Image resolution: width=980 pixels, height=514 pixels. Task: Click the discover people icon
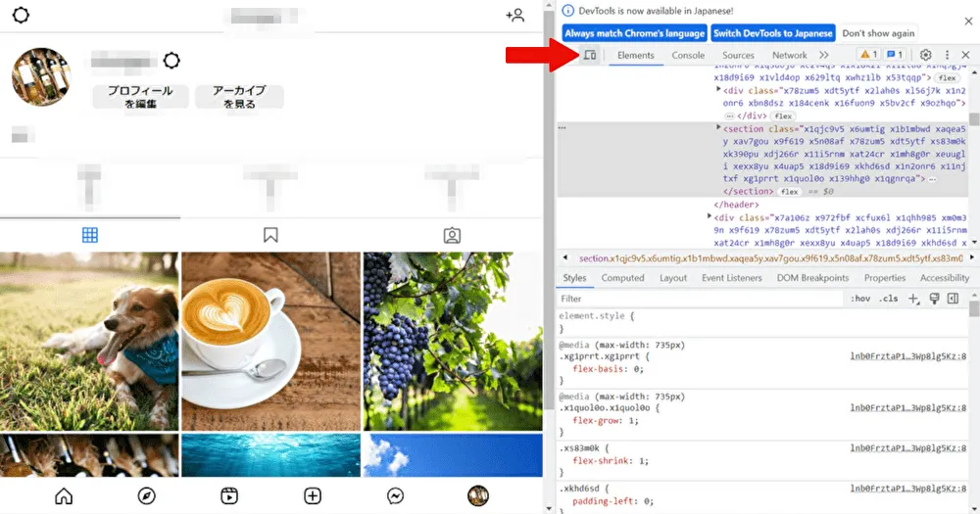pyautogui.click(x=515, y=15)
